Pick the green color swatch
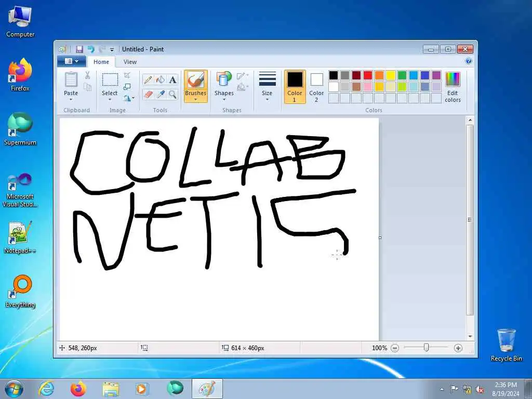Image resolution: width=532 pixels, height=399 pixels. click(402, 75)
